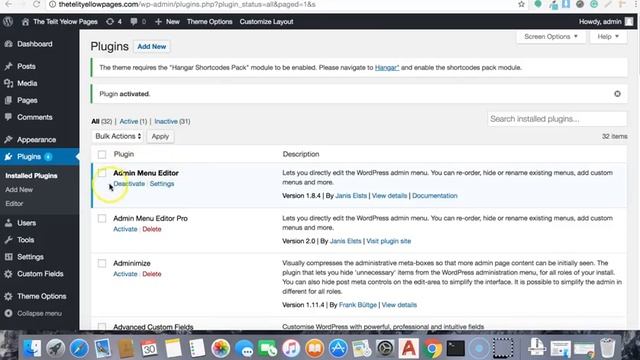
Task: Open Editor under Plugins submenu
Action: 14,204
